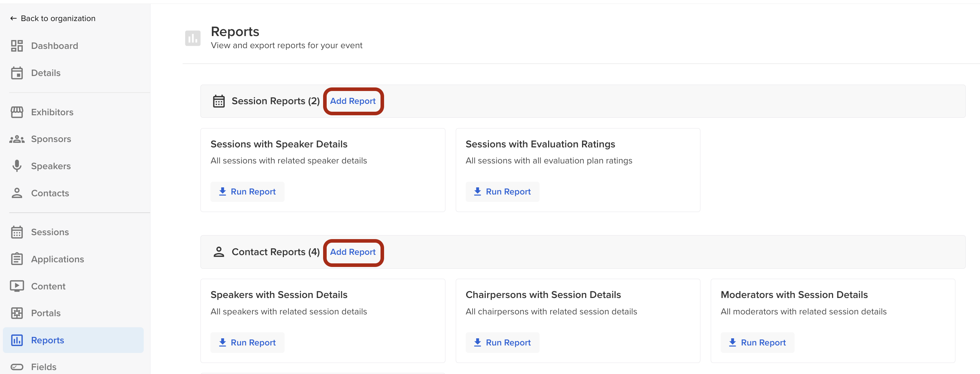Click Speakers with Session Details card title

click(279, 295)
